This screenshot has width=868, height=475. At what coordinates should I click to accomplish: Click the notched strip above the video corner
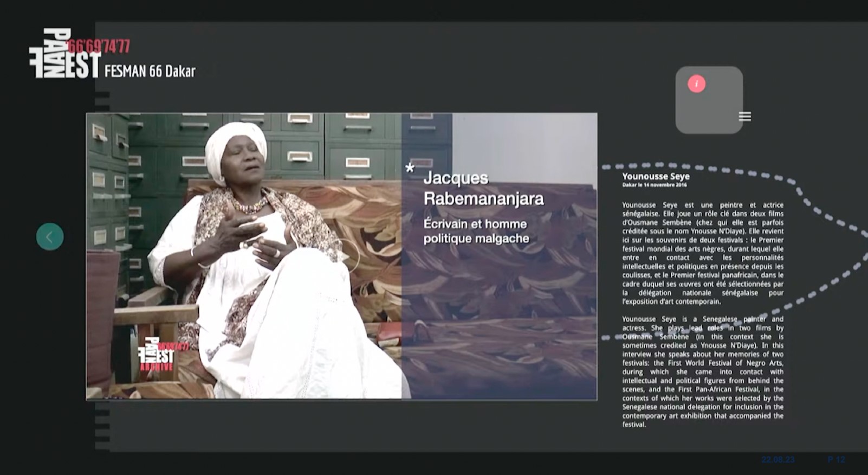coord(102,101)
